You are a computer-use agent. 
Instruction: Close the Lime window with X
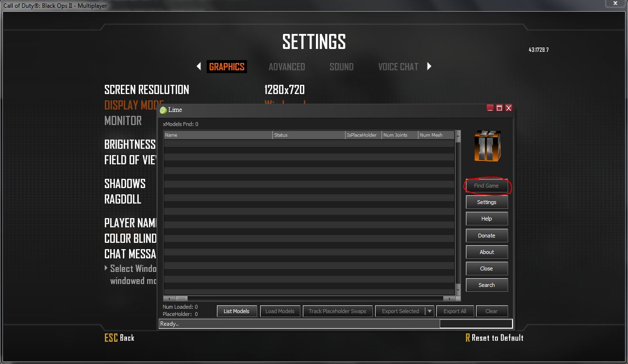[x=508, y=108]
